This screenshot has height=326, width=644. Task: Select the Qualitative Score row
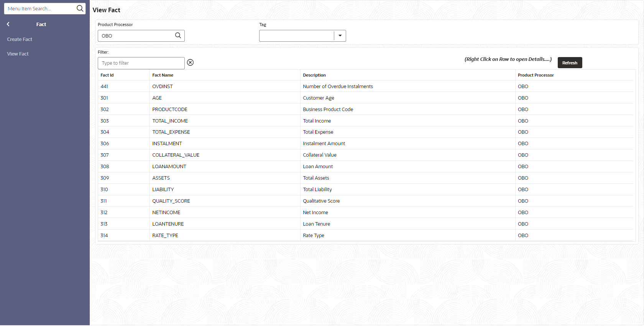365,201
